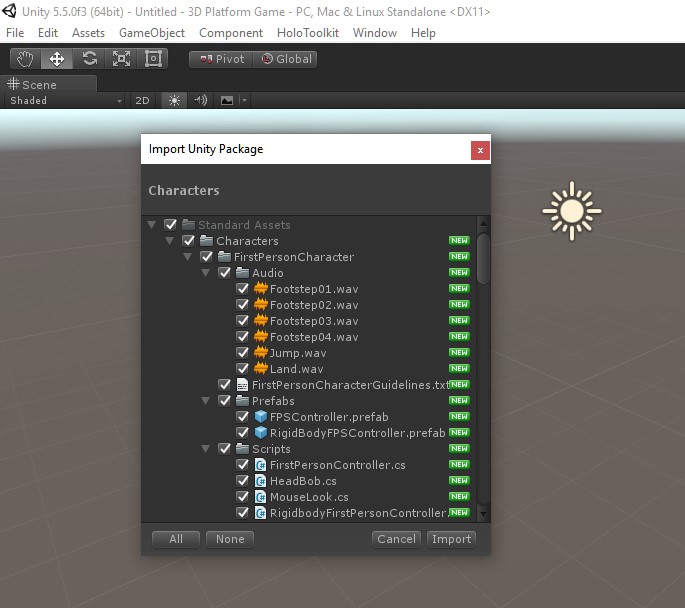685x608 pixels.
Task: Click Footstep03.wav audio icon
Action: coord(260,321)
